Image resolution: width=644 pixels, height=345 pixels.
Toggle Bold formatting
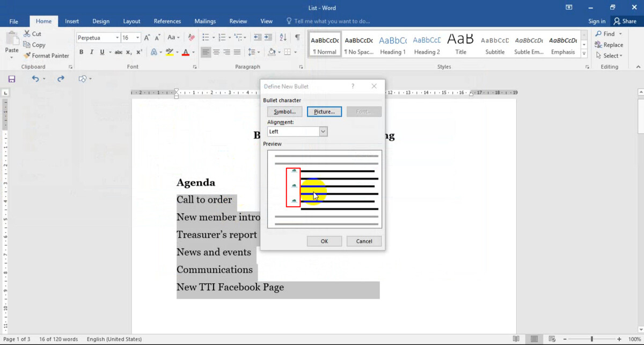pos(82,52)
